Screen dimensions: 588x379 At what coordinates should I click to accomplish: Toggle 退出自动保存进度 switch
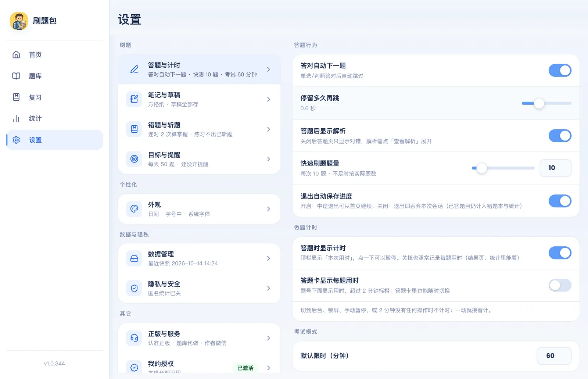coord(560,201)
